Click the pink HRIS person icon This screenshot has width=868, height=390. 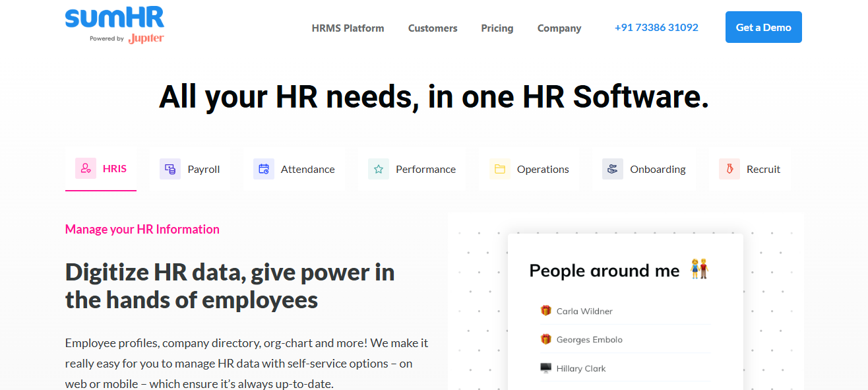pyautogui.click(x=86, y=169)
